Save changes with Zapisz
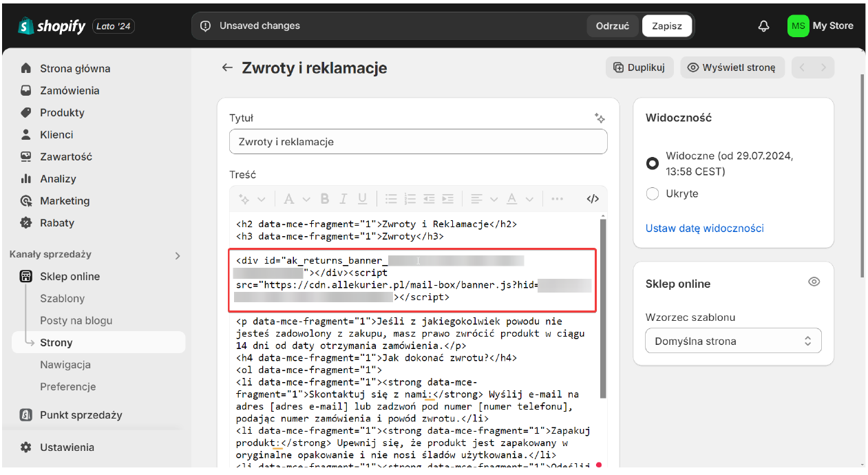This screenshot has width=868, height=475. (667, 26)
